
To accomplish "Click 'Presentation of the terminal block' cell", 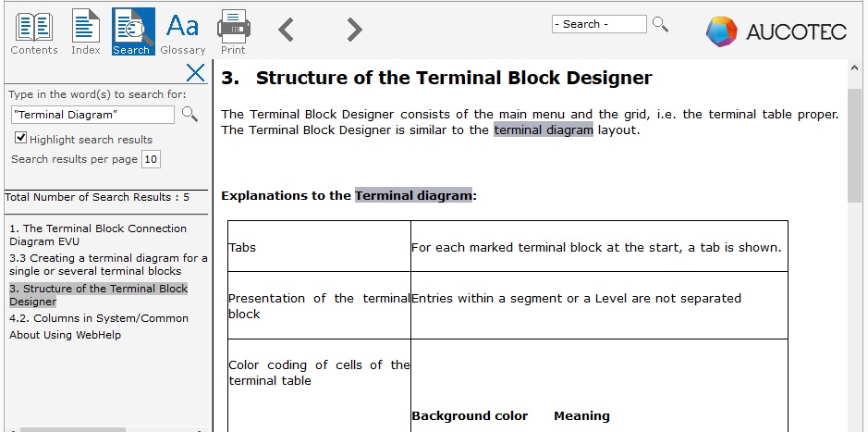I will 319,305.
